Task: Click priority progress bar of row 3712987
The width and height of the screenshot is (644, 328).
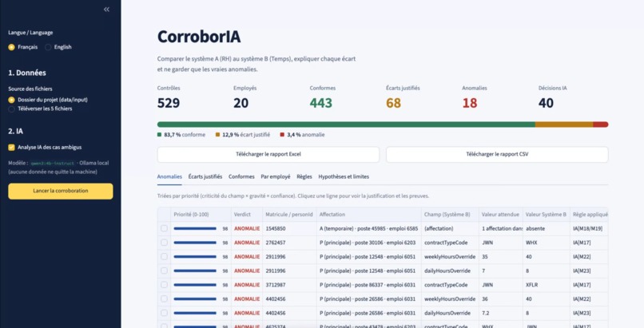Action: pos(195,285)
